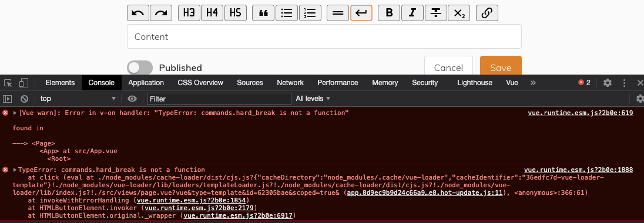Toggle italic formatting

(x=412, y=13)
